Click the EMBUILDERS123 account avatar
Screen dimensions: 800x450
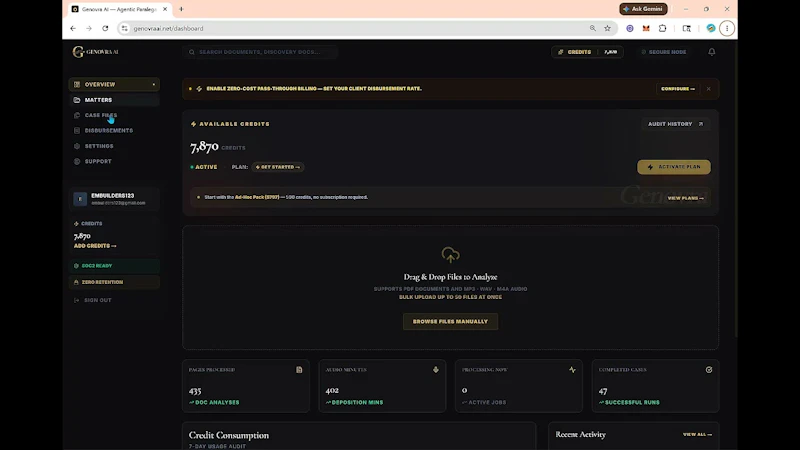click(x=80, y=199)
